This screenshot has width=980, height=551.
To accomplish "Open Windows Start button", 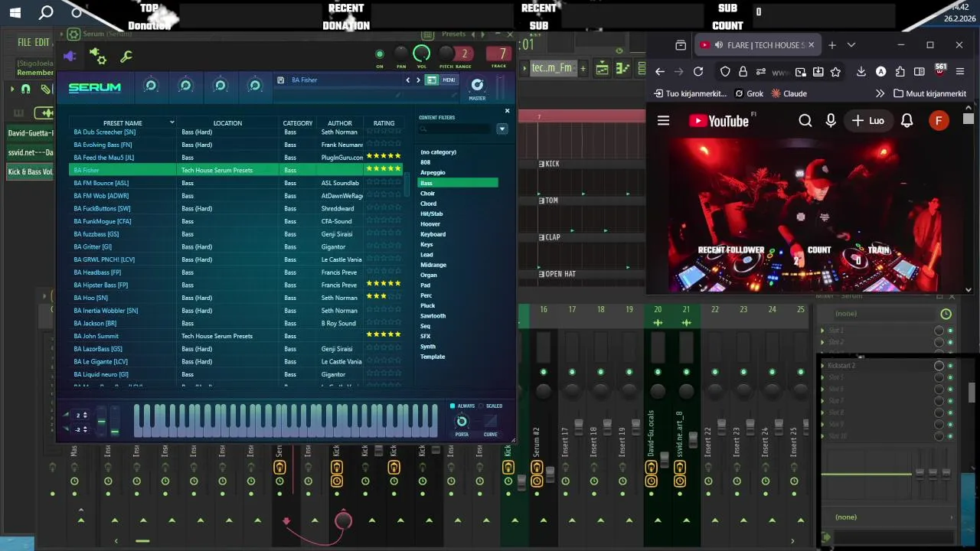I will tap(15, 12).
